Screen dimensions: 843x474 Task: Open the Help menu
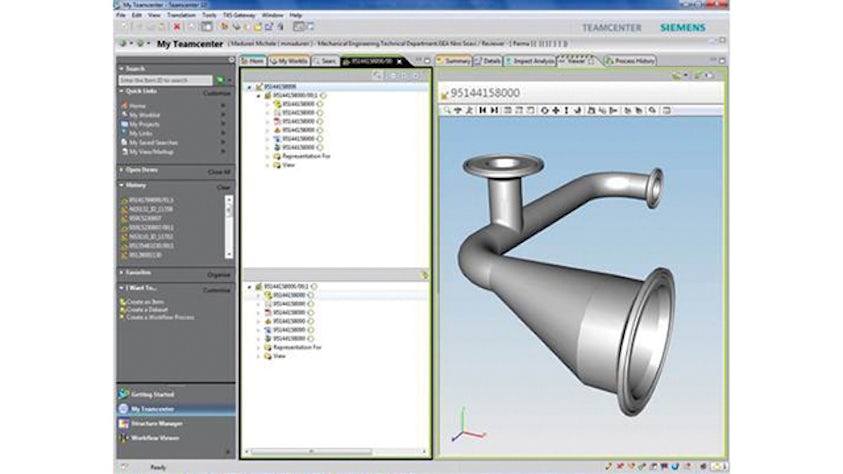point(296,16)
